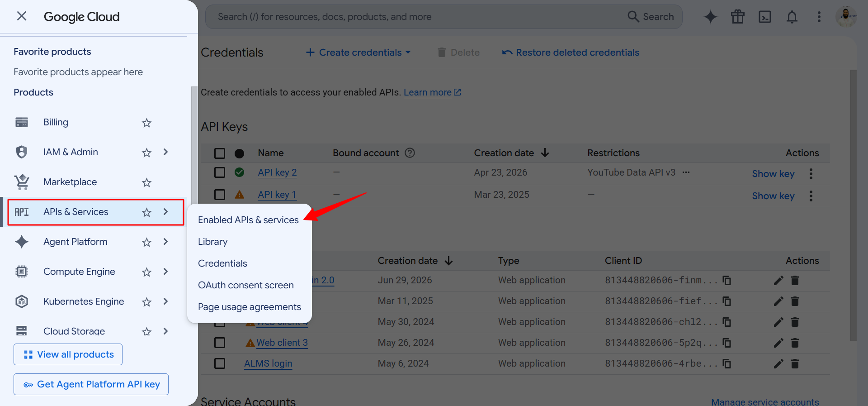Check the Web client 3 row
Viewport: 868px width, 406px height.
tap(220, 343)
